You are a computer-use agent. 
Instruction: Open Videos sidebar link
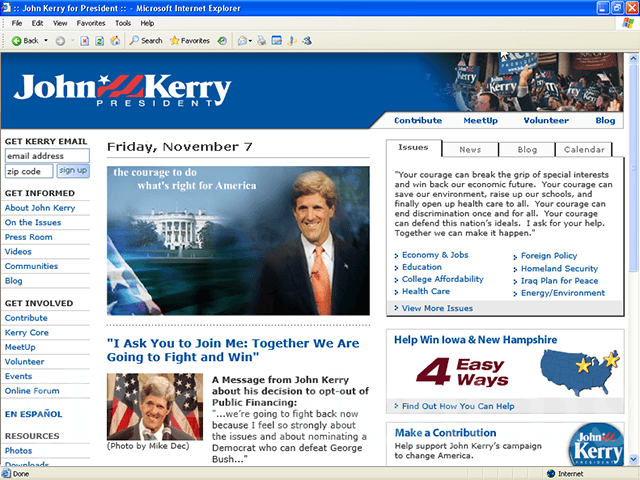pyautogui.click(x=18, y=251)
